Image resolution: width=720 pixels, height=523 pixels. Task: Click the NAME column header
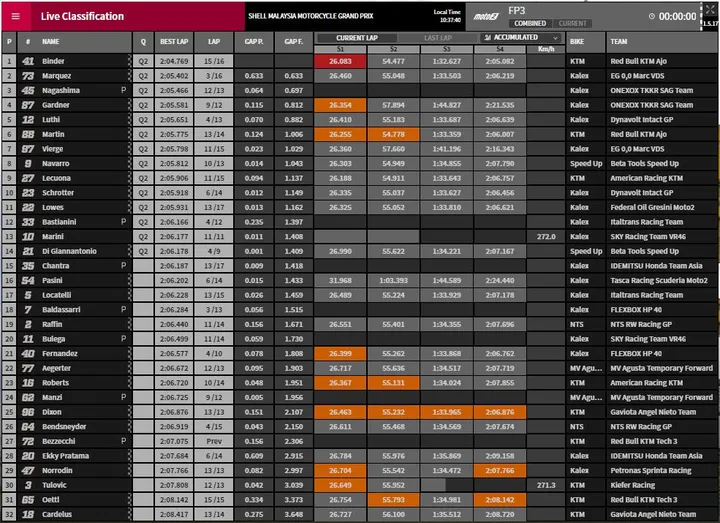pyautogui.click(x=51, y=42)
